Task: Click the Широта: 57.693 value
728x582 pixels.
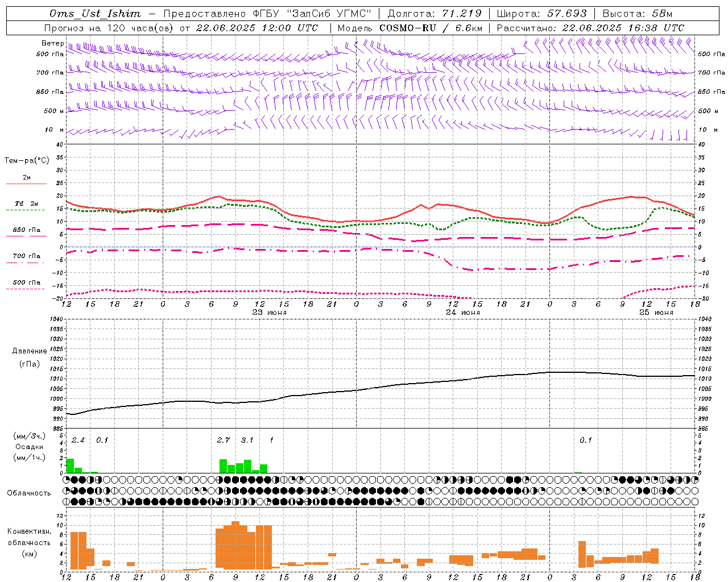Action: [x=542, y=14]
